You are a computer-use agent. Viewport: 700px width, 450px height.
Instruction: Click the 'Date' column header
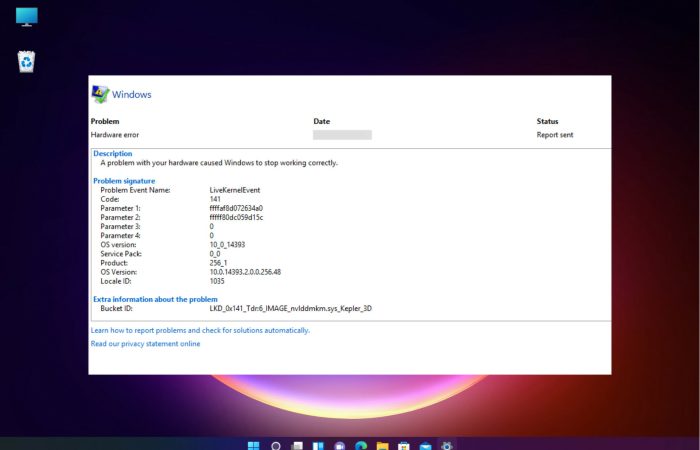coord(321,121)
